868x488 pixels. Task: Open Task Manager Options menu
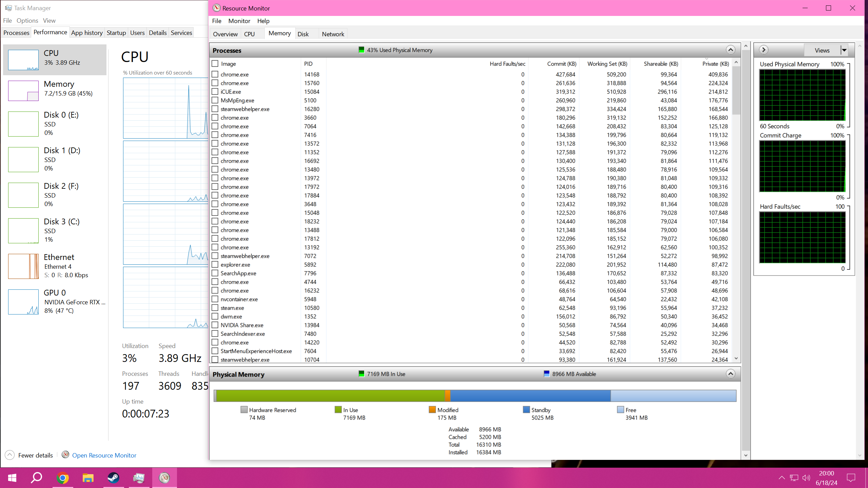tap(27, 20)
